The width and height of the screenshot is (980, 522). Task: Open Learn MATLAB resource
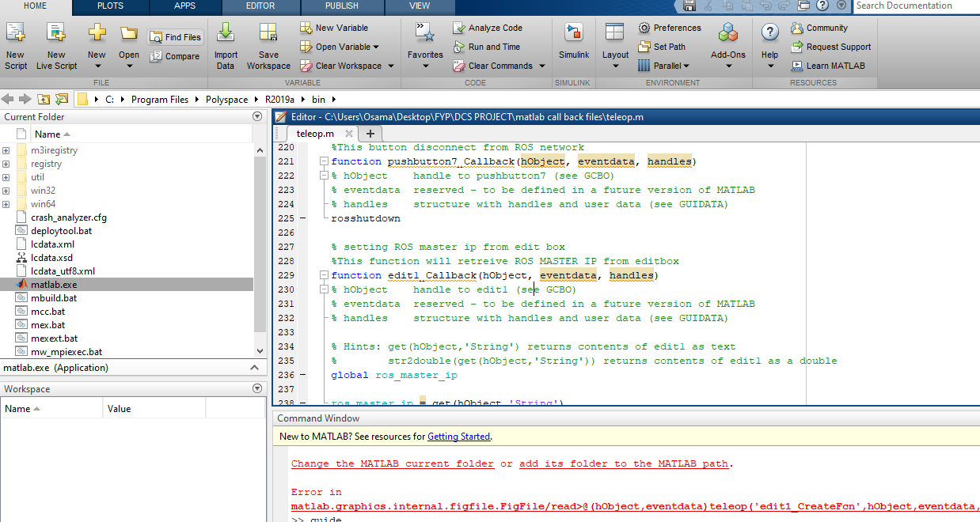click(827, 66)
